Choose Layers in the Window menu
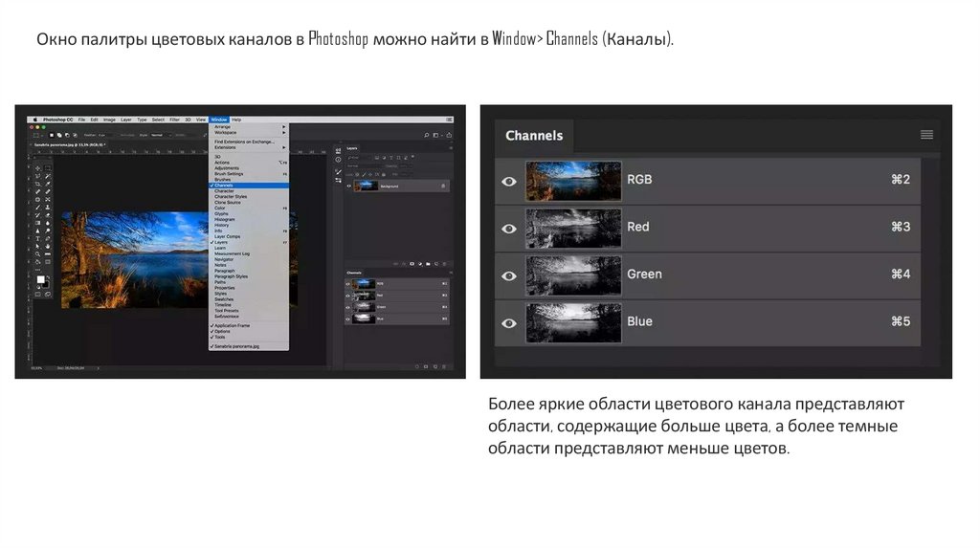 point(249,242)
